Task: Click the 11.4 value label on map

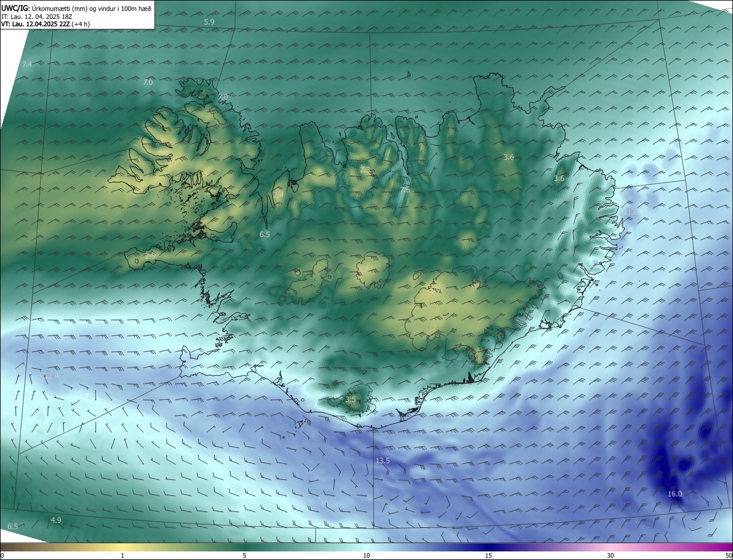Action: (52, 376)
